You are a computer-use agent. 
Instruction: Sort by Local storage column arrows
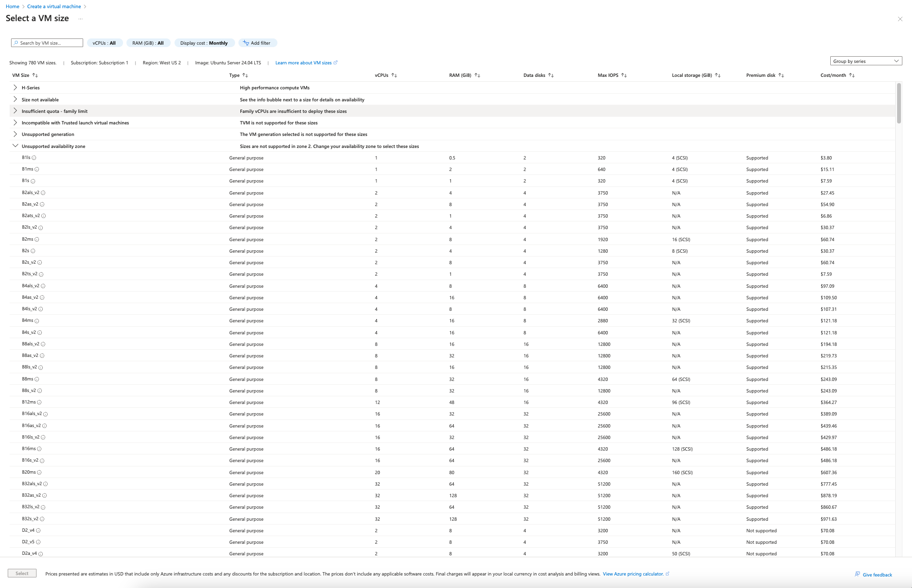pyautogui.click(x=718, y=75)
